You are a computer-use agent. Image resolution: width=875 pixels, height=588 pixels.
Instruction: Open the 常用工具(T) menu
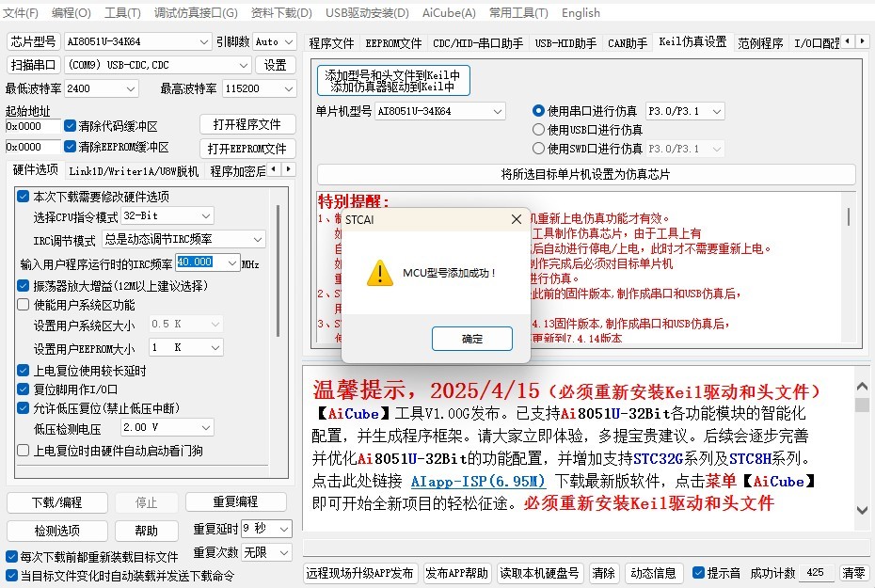518,13
